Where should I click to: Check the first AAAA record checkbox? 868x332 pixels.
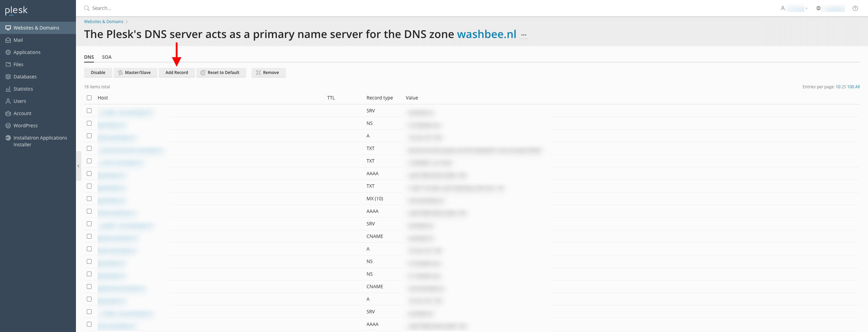tap(89, 173)
